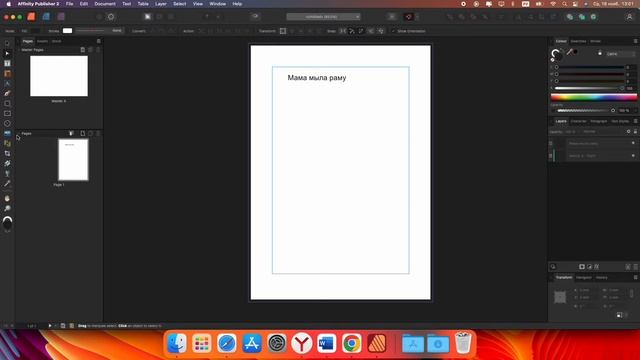Select the View hand tool
This screenshot has height=360, width=640.
point(7,198)
